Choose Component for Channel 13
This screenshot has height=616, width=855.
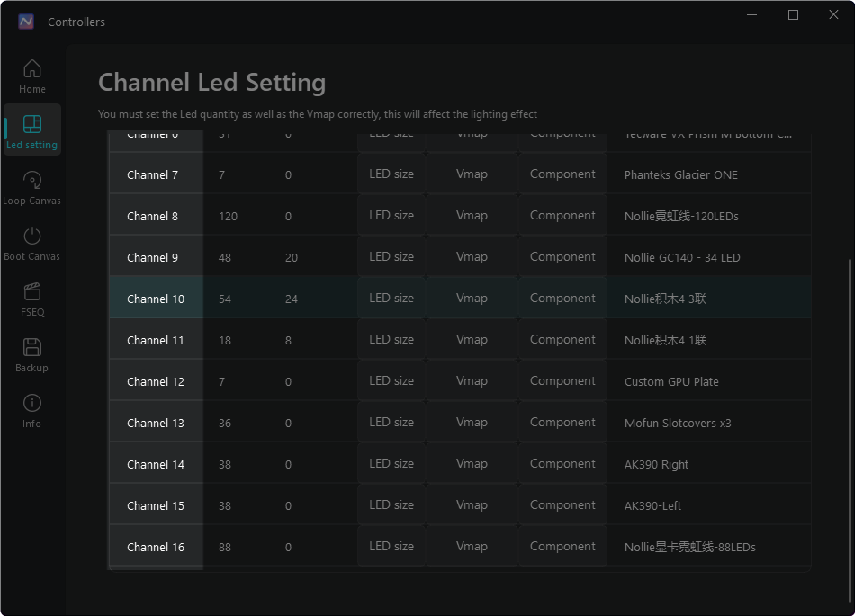coord(562,422)
